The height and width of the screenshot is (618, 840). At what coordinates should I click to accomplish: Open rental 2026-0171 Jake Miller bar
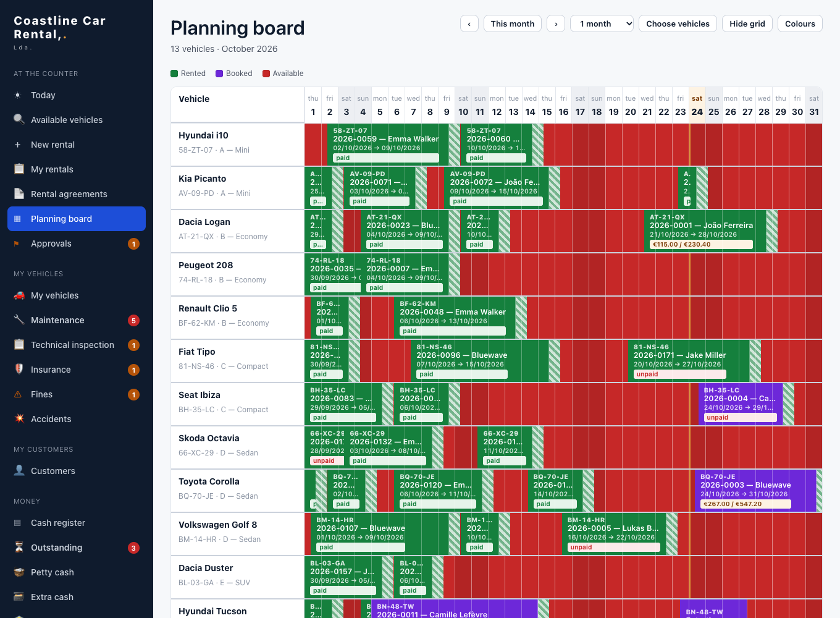689,361
